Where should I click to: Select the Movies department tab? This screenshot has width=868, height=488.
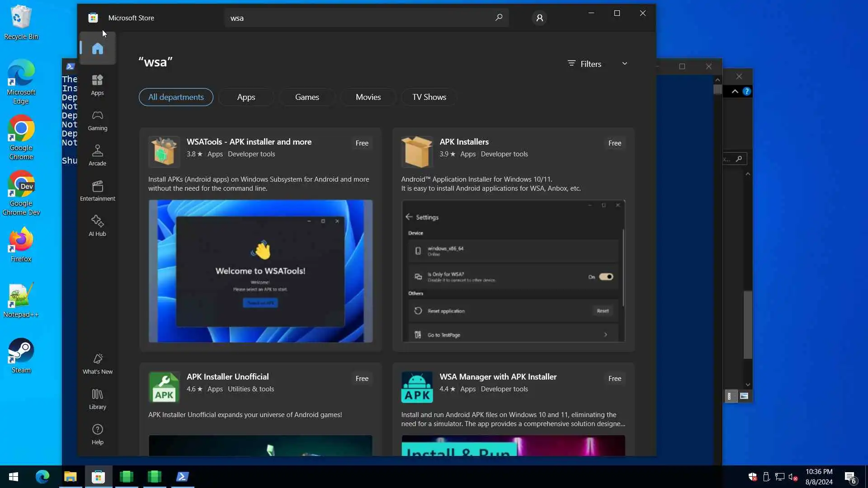click(x=368, y=97)
